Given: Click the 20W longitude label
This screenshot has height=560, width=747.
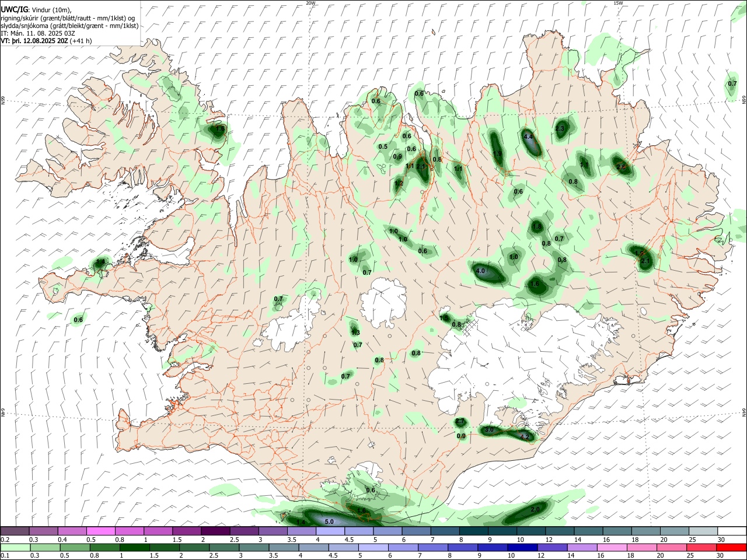Looking at the screenshot, I should click(310, 3).
